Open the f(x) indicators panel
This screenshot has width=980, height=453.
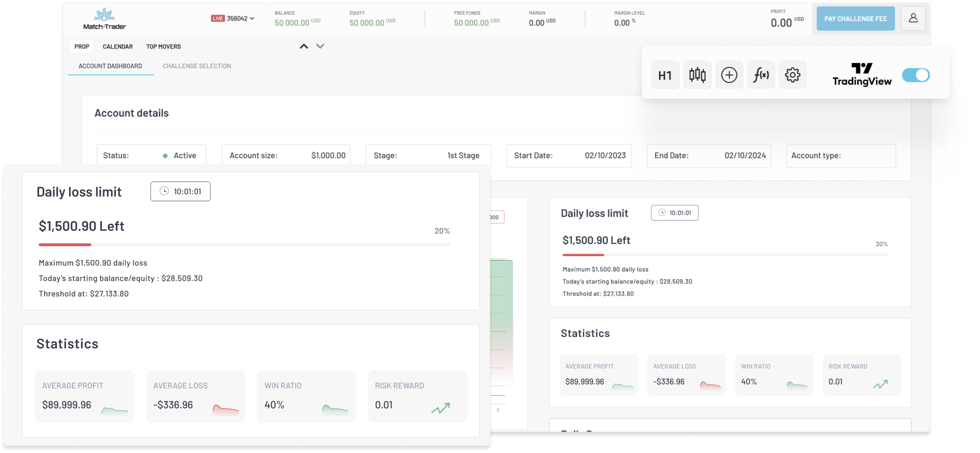(x=760, y=75)
